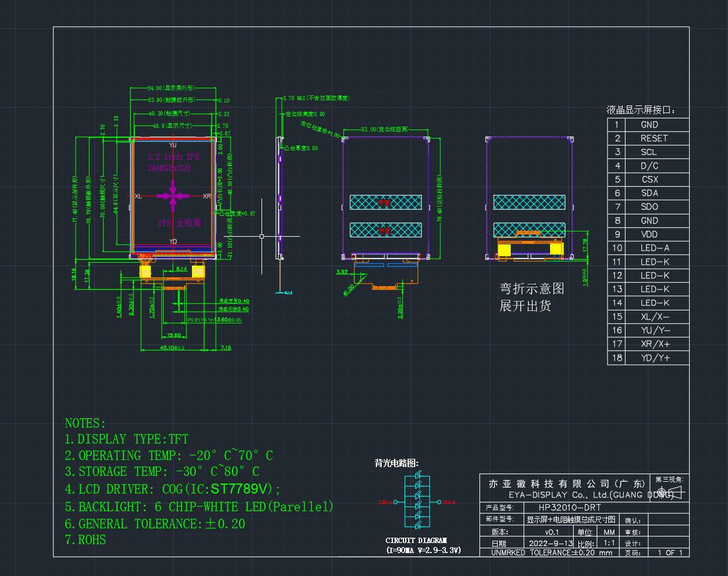The image size is (728, 576).
Task: Click the SCL pin name in the interface table
Action: coord(648,152)
